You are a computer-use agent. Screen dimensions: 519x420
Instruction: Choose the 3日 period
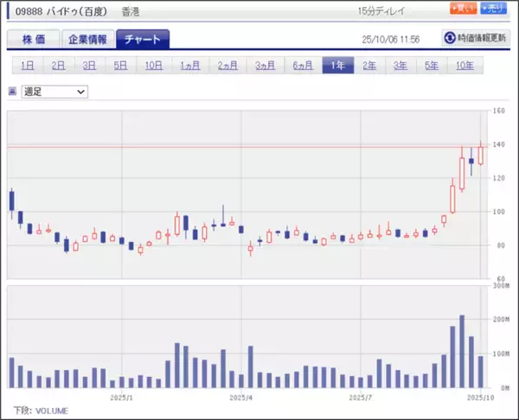[x=89, y=66]
